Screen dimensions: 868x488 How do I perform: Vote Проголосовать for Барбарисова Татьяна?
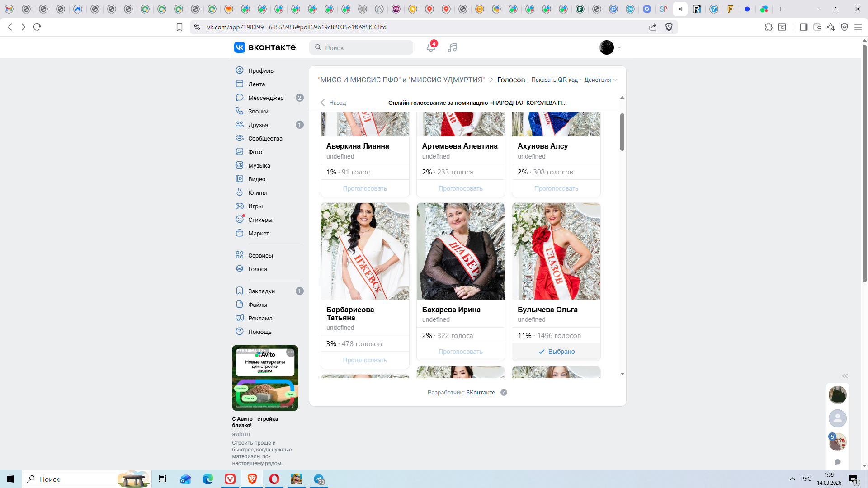[x=364, y=360]
